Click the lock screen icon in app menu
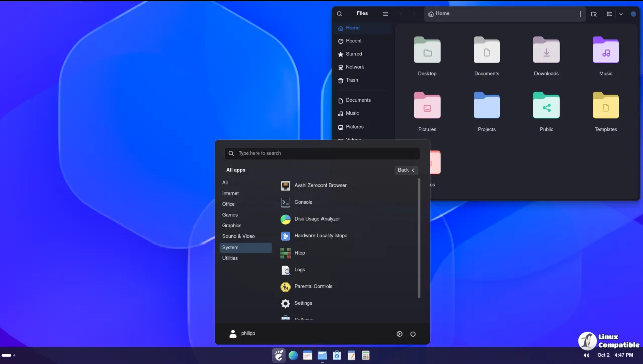This screenshot has width=643, height=364. (400, 334)
